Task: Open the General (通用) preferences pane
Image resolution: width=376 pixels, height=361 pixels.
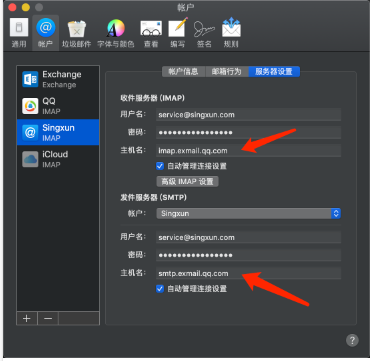Action: point(19,33)
